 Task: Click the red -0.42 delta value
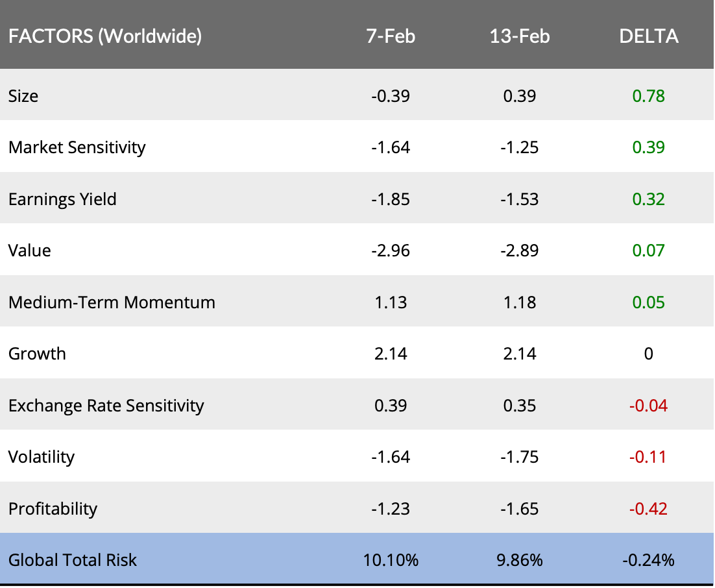649,508
